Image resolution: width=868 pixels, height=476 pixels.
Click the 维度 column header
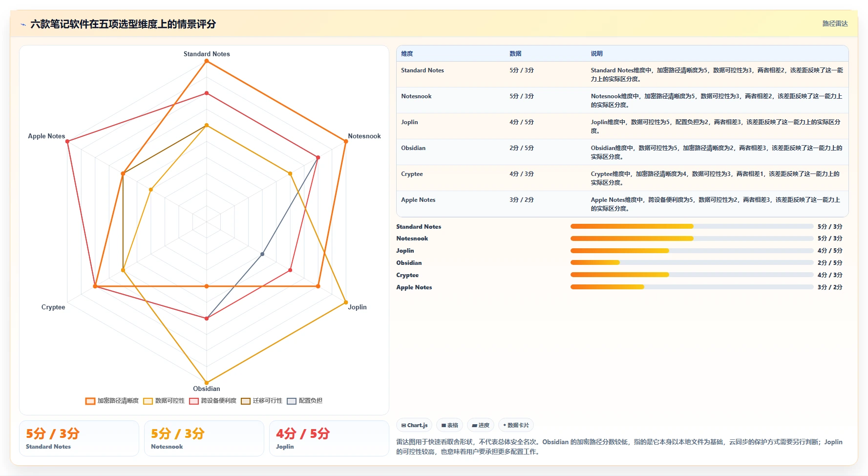pyautogui.click(x=407, y=54)
